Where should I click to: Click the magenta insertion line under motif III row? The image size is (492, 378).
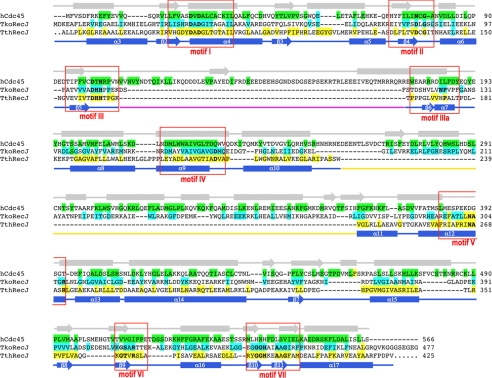pos(262,107)
